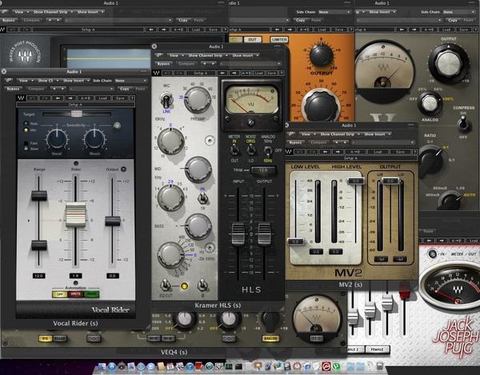Flip the MIC/LINE toggle on Kramer HLS

(166, 100)
